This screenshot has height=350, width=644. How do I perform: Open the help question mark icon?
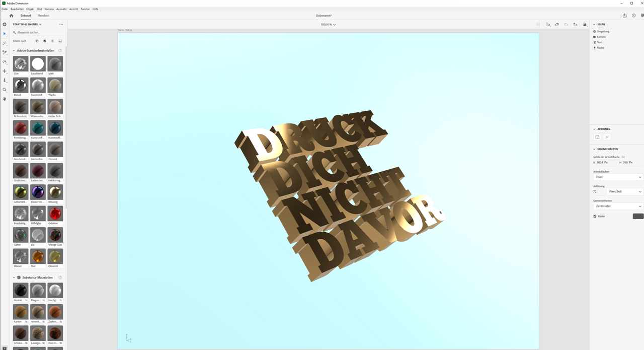(x=634, y=16)
